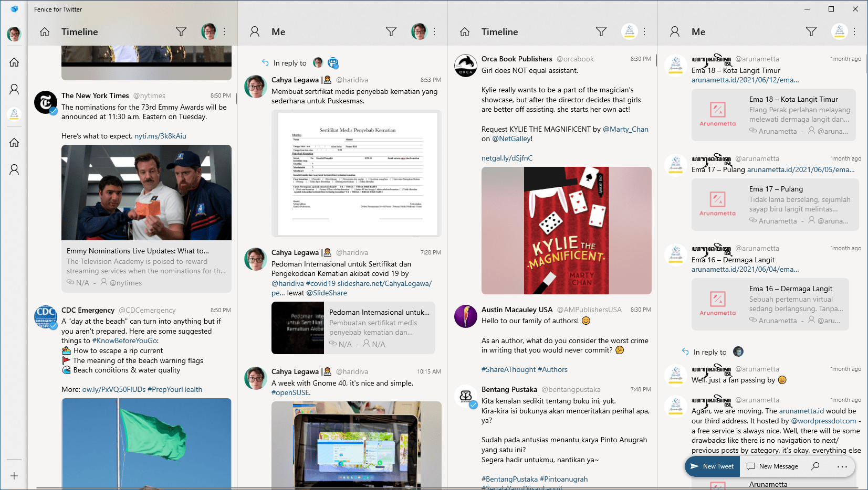Add a new column with the plus icon

point(14,476)
